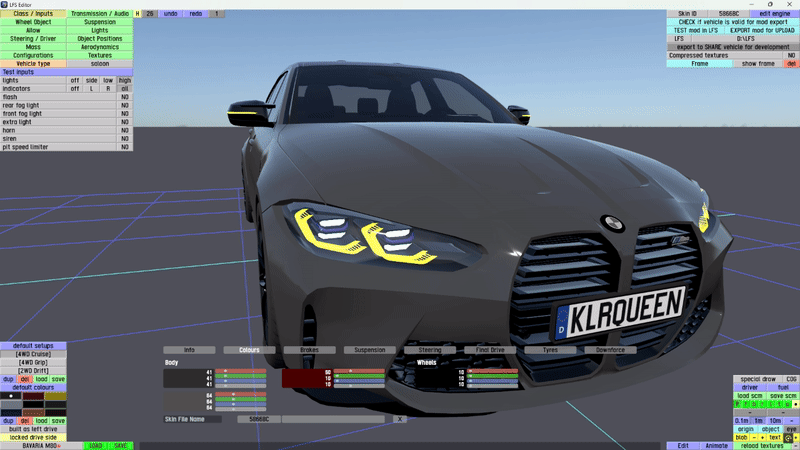Toggle the flash NO value
The height and width of the screenshot is (450, 800).
click(x=125, y=97)
